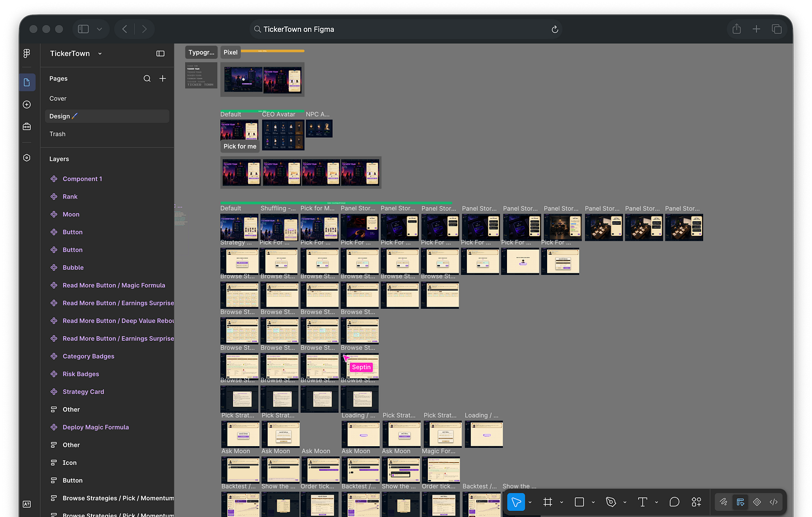Select the Move tool in the toolbar

[516, 502]
